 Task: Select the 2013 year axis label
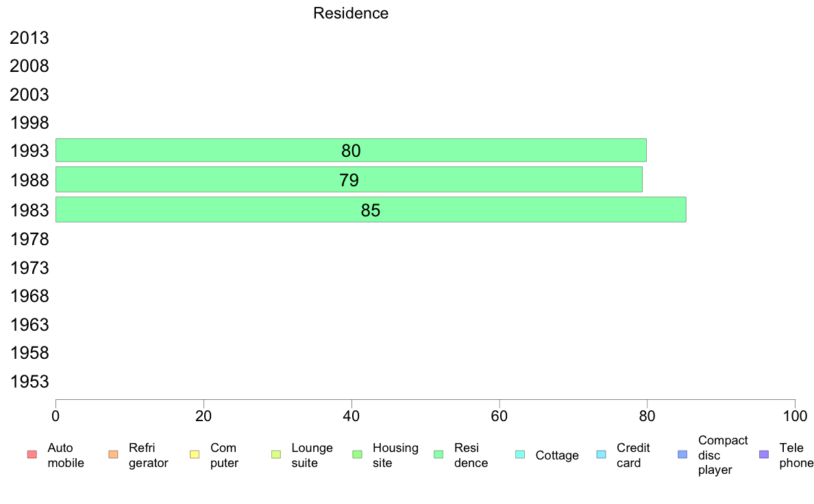(29, 38)
